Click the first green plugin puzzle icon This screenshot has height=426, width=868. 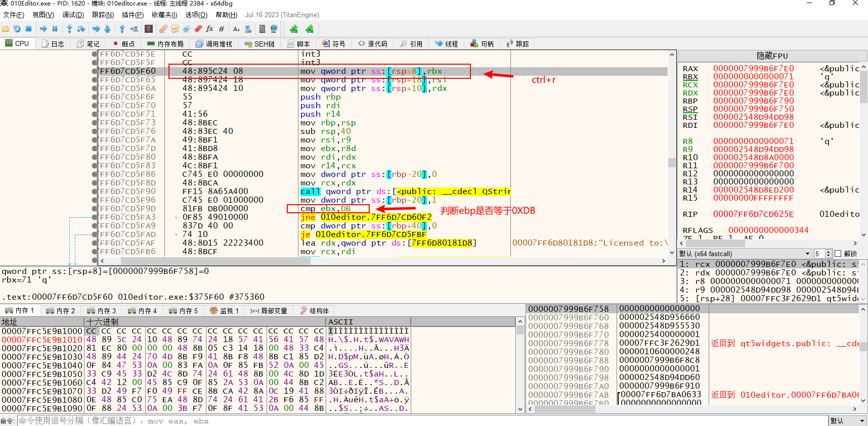pyautogui.click(x=294, y=29)
